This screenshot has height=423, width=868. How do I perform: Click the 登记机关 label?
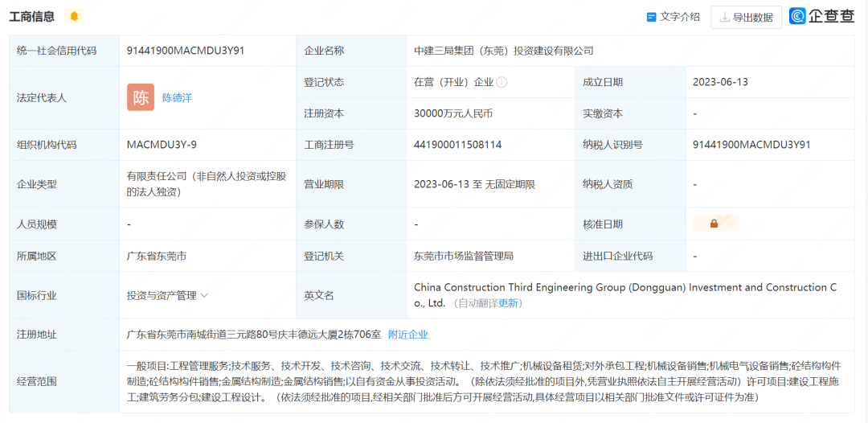coord(324,257)
